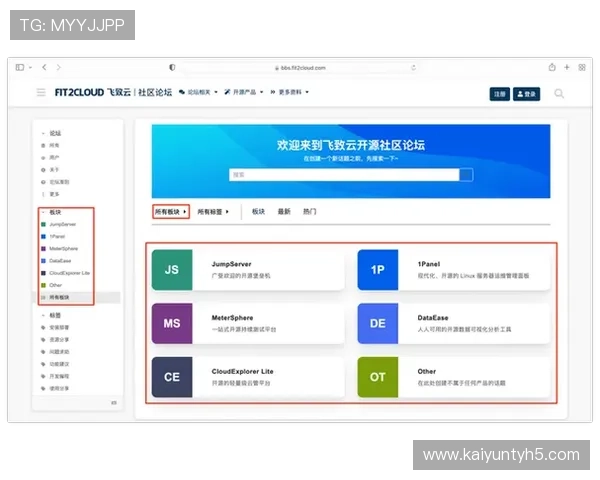Switch to the 板块 tab
Screen dimensions: 600x480
pos(258,212)
